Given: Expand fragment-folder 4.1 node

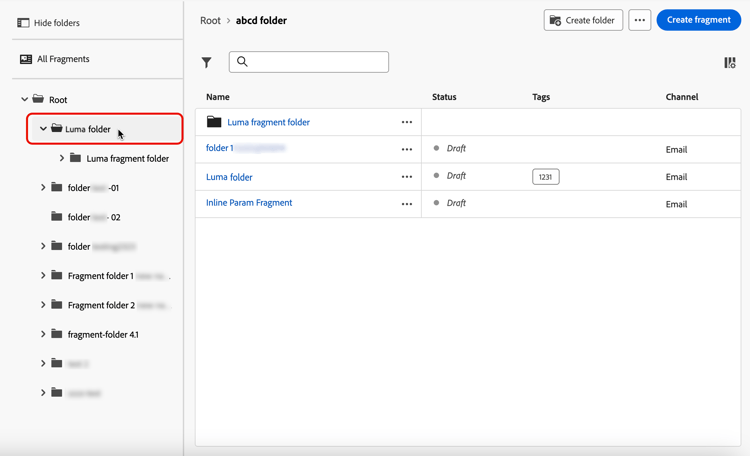Looking at the screenshot, I should [x=43, y=334].
